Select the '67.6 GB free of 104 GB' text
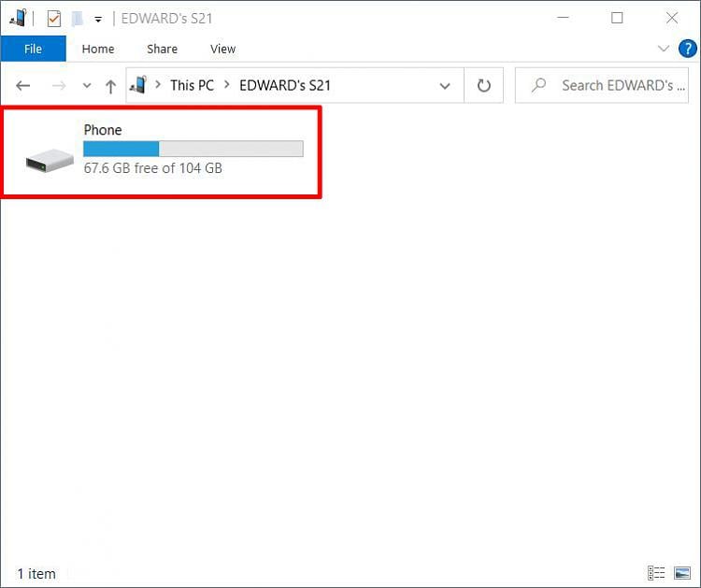Viewport: 701px width, 588px height. pos(153,168)
